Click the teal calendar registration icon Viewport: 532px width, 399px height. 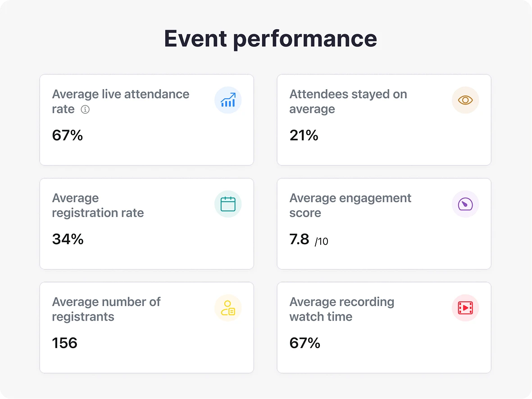click(x=228, y=204)
